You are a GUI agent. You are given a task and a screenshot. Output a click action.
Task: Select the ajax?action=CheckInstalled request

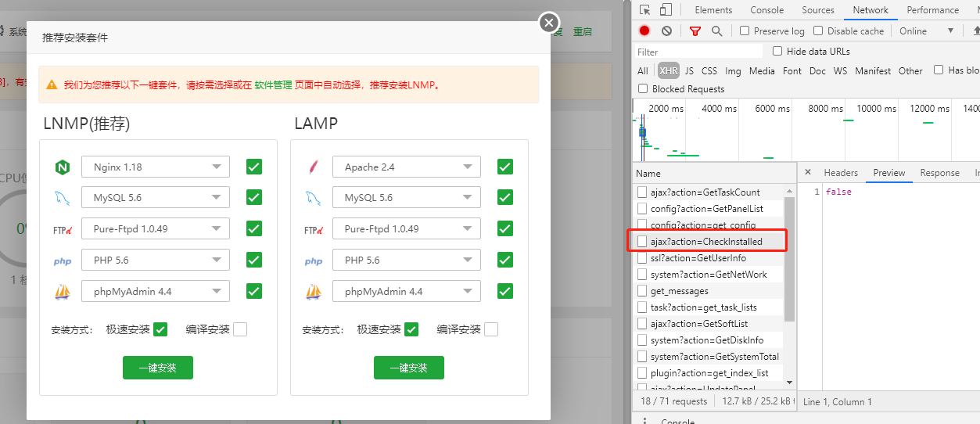click(705, 242)
